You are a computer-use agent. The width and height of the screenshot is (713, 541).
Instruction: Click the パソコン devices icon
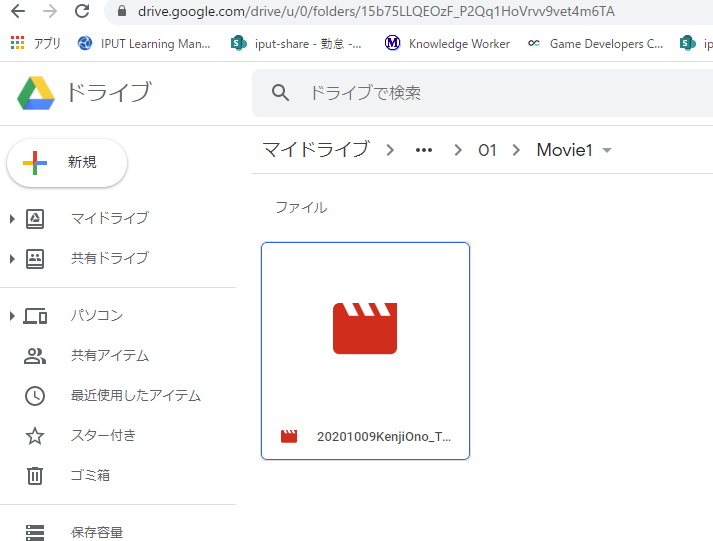(35, 316)
